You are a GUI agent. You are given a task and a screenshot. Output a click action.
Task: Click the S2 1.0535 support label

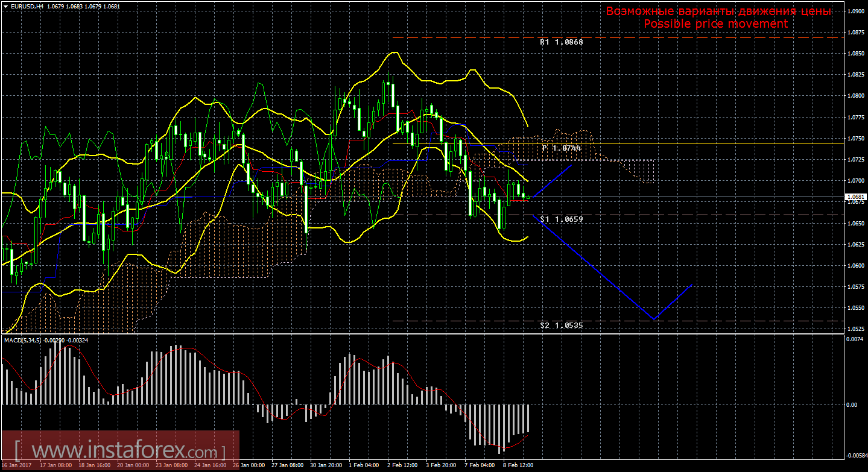click(561, 325)
